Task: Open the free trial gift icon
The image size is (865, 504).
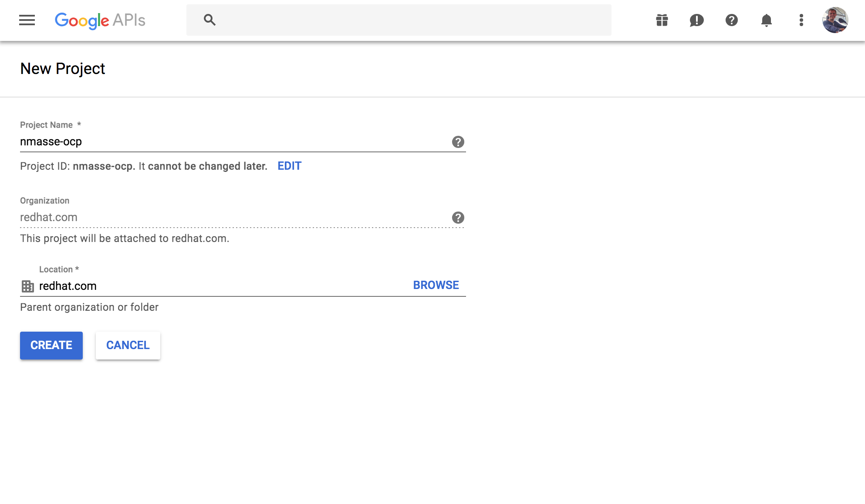Action: click(662, 20)
